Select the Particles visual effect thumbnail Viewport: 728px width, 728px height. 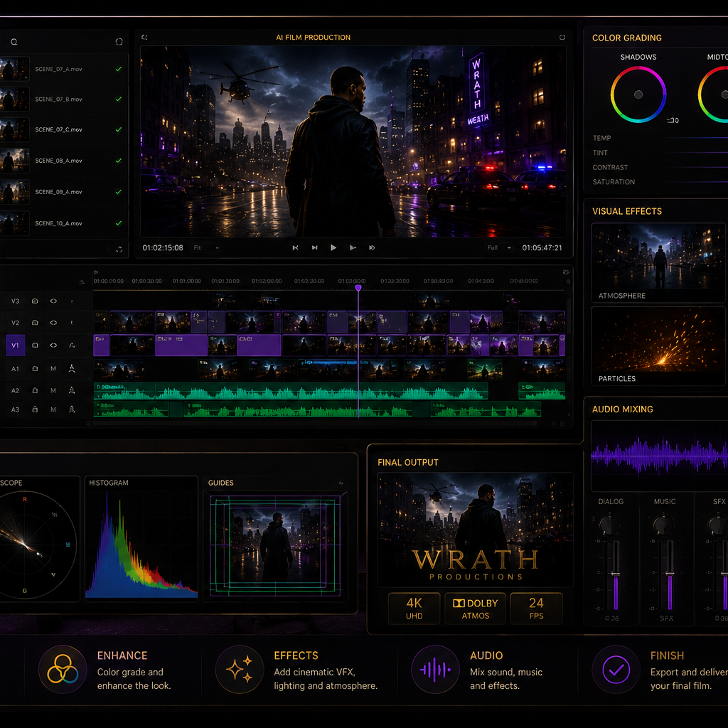tap(658, 346)
